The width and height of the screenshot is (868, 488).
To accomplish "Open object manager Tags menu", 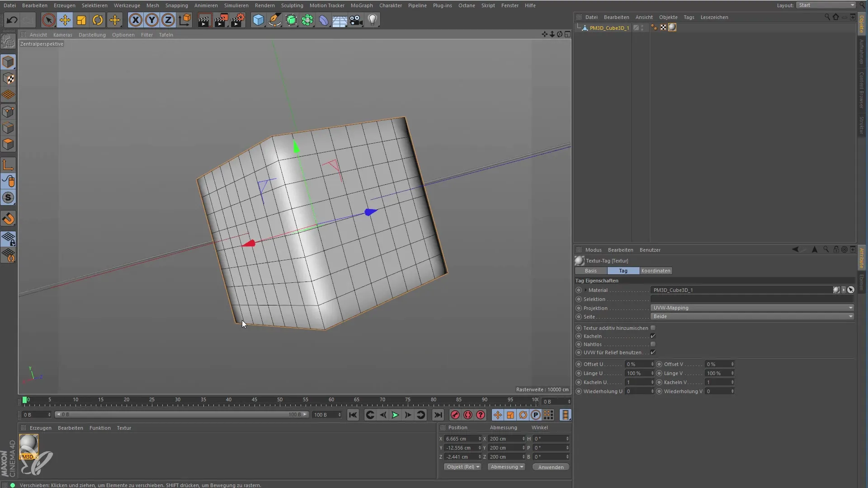I will [689, 17].
